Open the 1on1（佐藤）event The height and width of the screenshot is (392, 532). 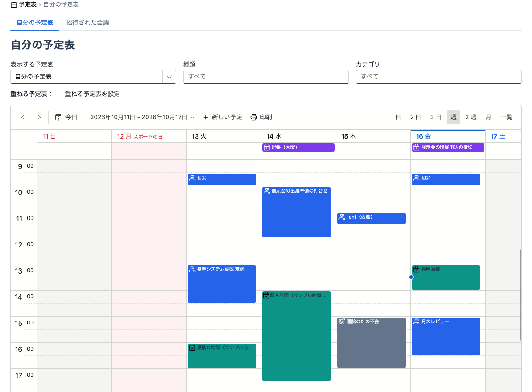click(371, 219)
